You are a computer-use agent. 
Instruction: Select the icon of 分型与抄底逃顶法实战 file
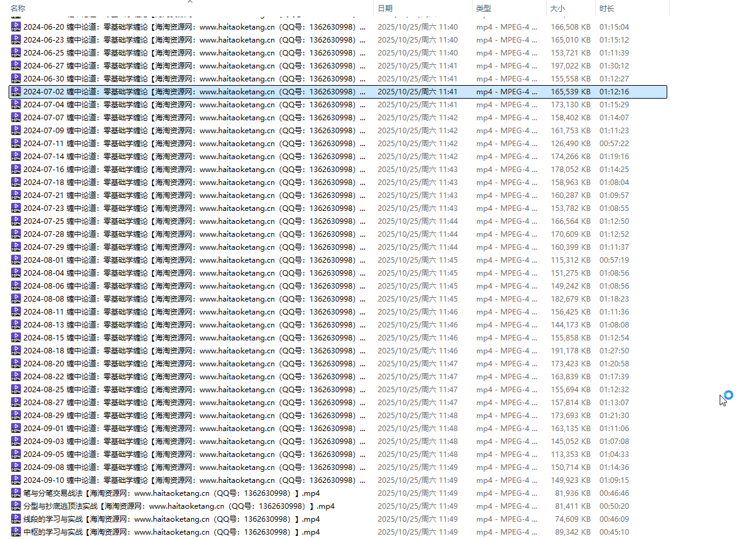pyautogui.click(x=16, y=506)
